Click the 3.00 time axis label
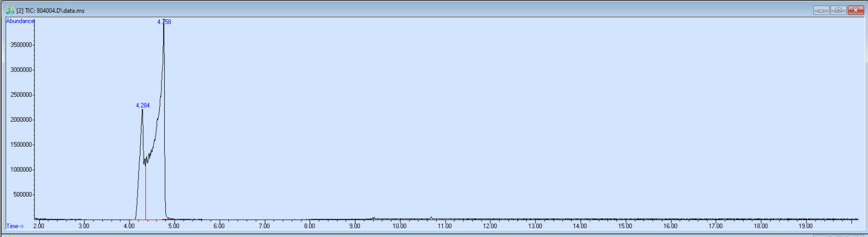The image size is (868, 237). [x=84, y=226]
